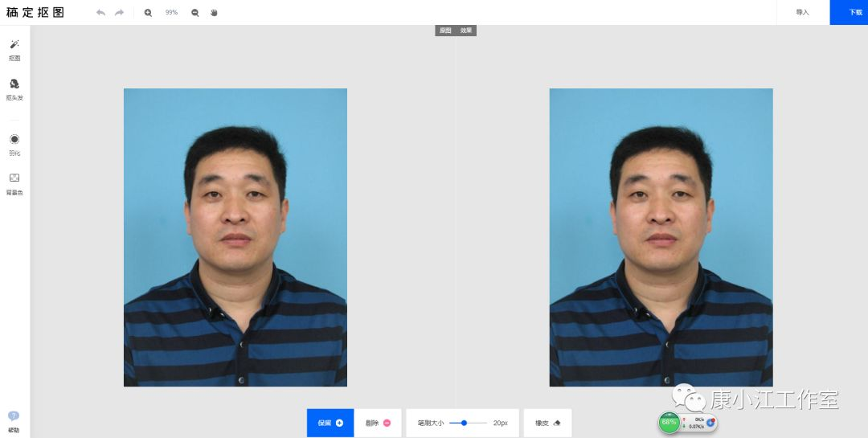Zoom in with the plus magnifier

(x=148, y=13)
